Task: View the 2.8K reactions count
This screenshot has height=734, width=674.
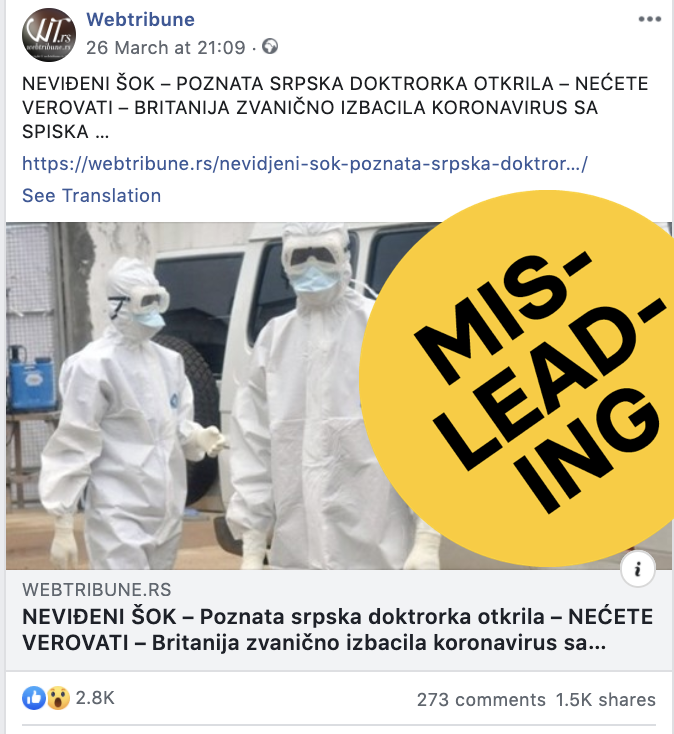Action: coord(95,698)
